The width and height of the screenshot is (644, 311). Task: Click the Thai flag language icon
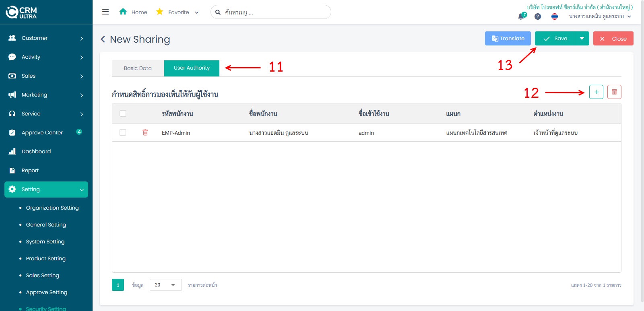tap(555, 16)
